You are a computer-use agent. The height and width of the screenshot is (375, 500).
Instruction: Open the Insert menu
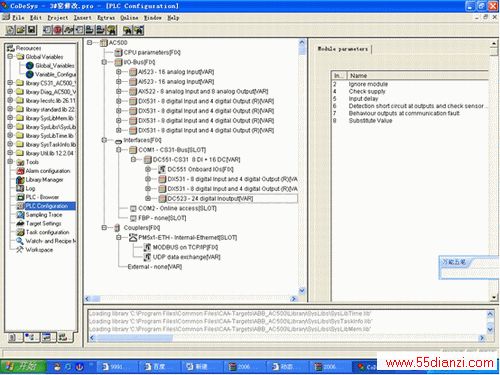tap(82, 17)
